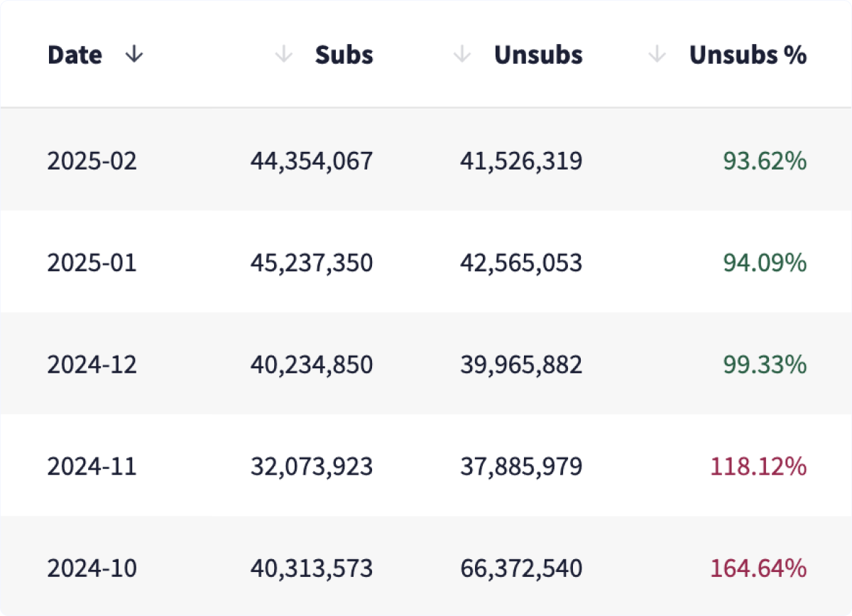This screenshot has height=616, width=852.
Task: Click the 99.33% unsubs percentage
Action: point(765,365)
